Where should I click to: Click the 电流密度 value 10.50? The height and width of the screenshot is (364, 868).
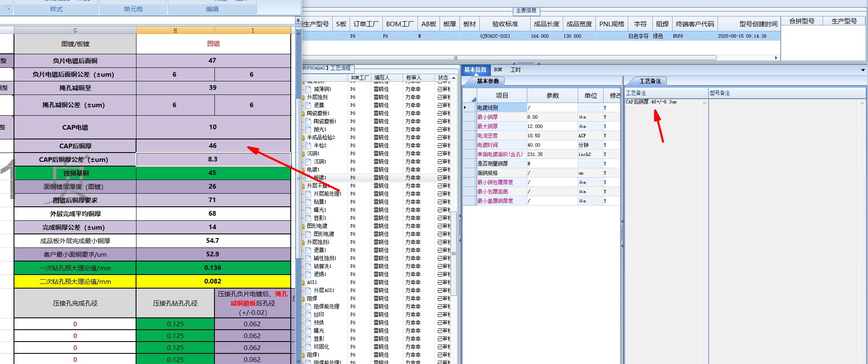[x=552, y=136]
